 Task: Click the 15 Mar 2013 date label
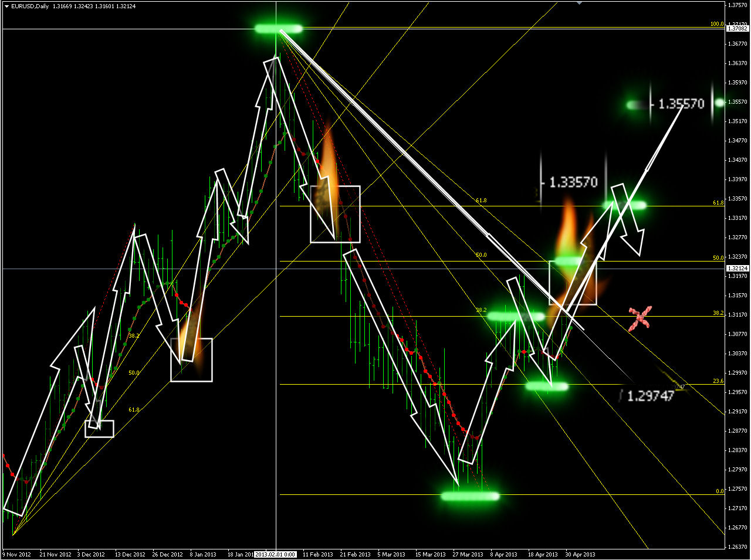pos(431,554)
